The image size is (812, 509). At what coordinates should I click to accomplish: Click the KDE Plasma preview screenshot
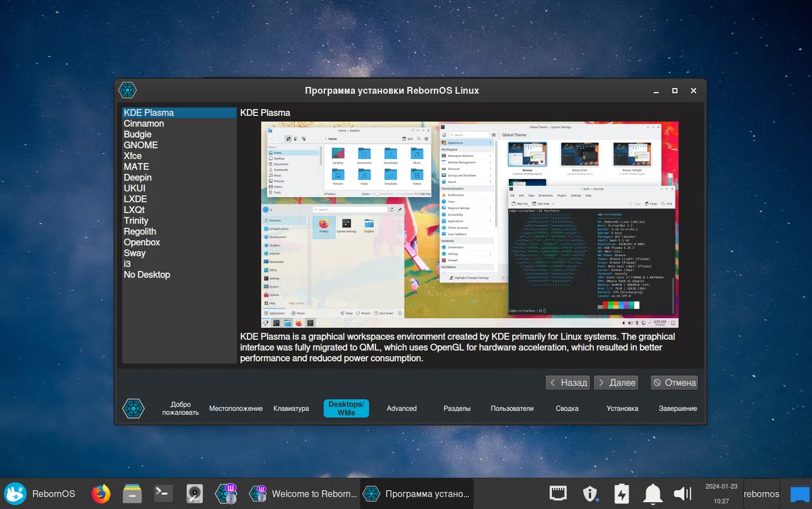[x=470, y=224]
